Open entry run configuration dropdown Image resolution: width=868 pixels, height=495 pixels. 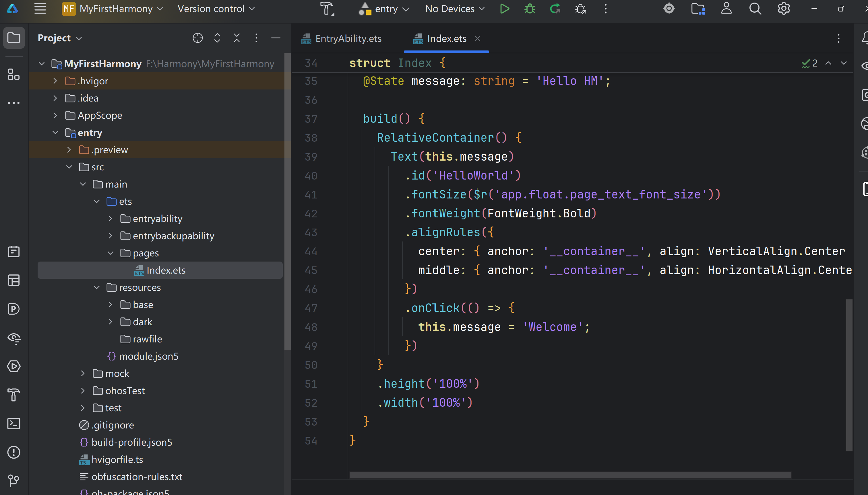click(384, 9)
